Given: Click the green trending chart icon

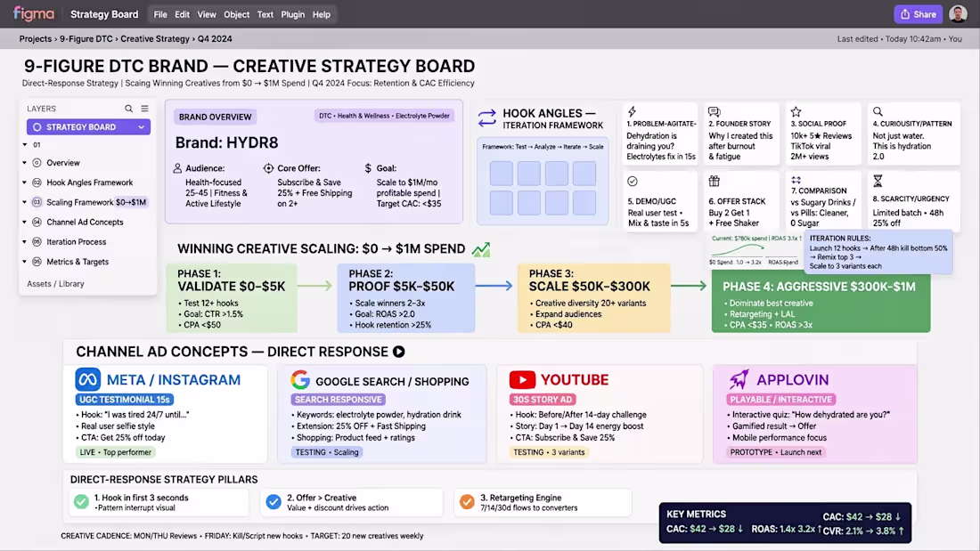Looking at the screenshot, I should (480, 249).
